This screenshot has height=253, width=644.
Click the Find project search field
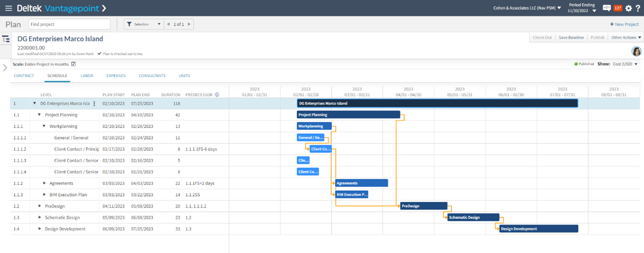click(x=69, y=24)
